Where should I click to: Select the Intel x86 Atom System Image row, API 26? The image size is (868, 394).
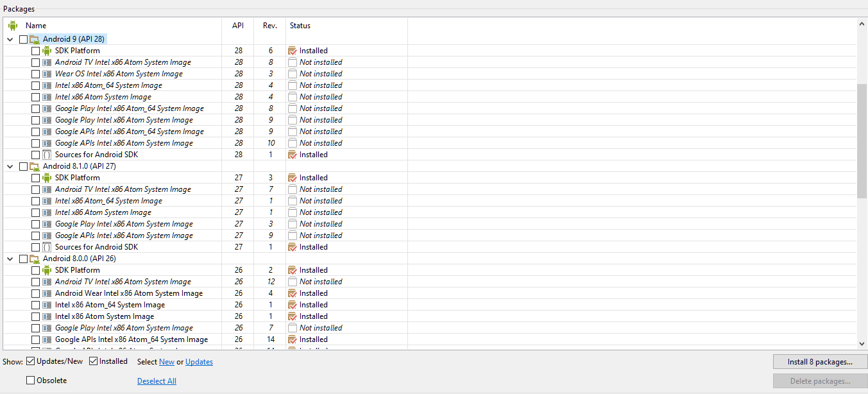coord(430,316)
